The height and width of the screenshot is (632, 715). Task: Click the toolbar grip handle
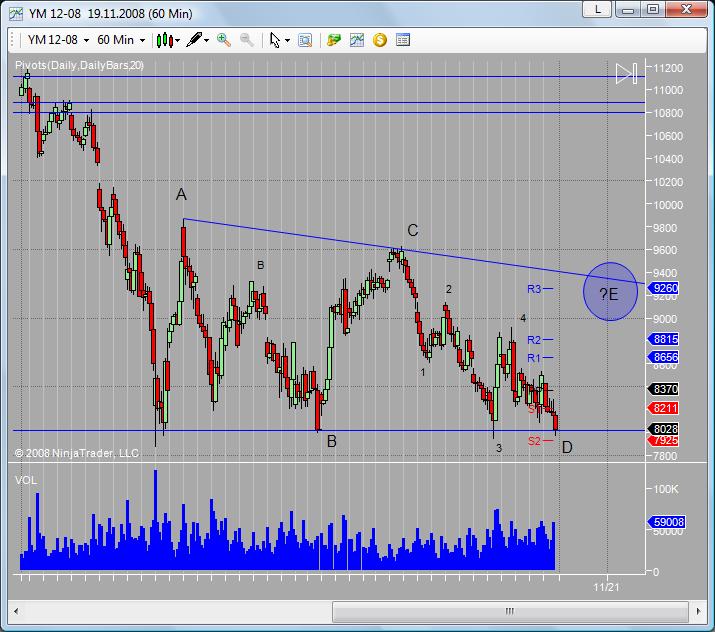click(x=13, y=40)
